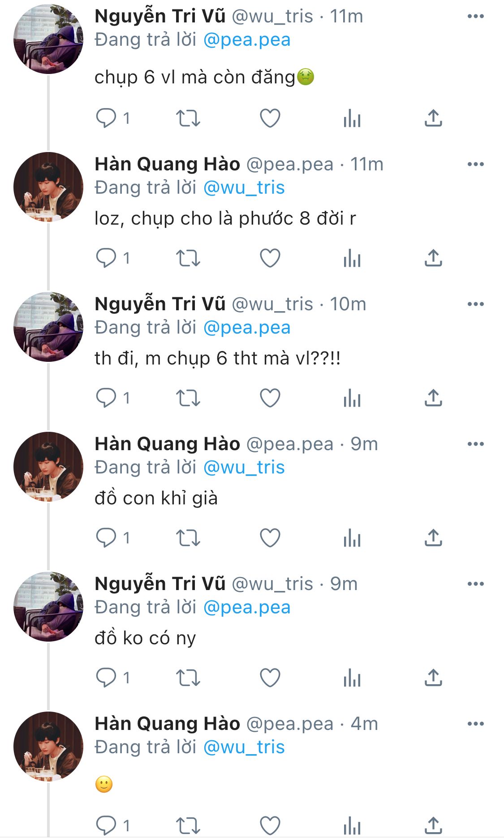Open Nguyễn Tri Vũ's avatar on the 10m tweet
This screenshot has height=838, width=504.
coord(48,327)
